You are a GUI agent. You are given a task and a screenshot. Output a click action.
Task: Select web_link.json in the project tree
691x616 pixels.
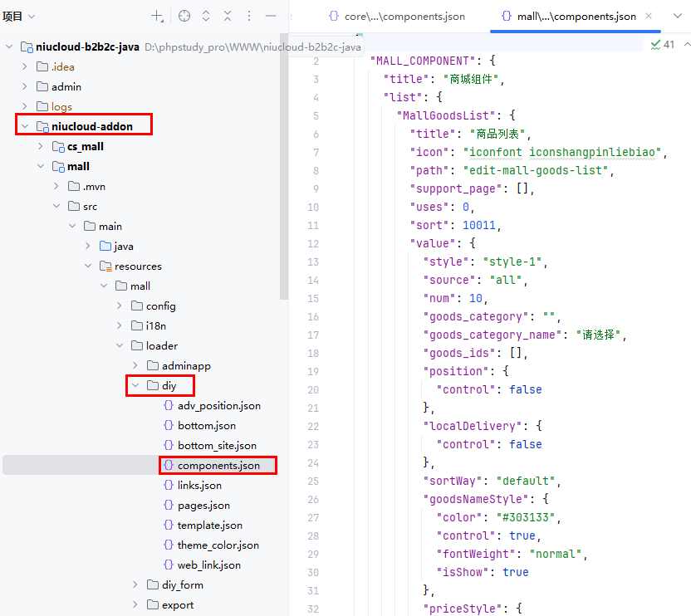point(208,565)
